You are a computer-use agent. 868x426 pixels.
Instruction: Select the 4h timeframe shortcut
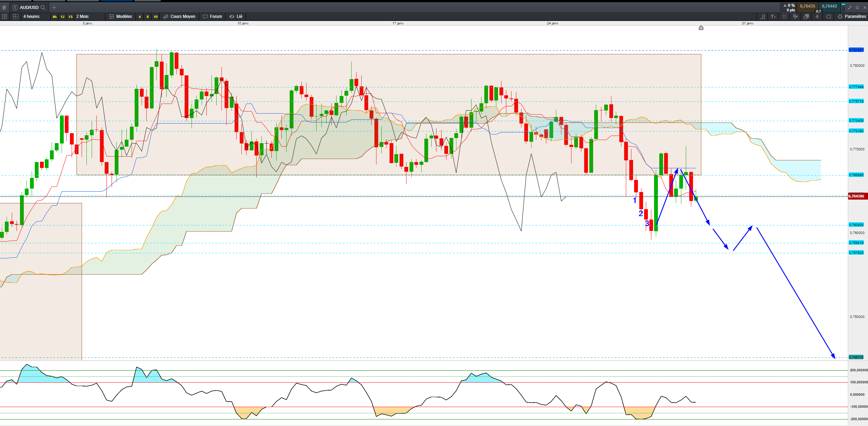tap(54, 17)
